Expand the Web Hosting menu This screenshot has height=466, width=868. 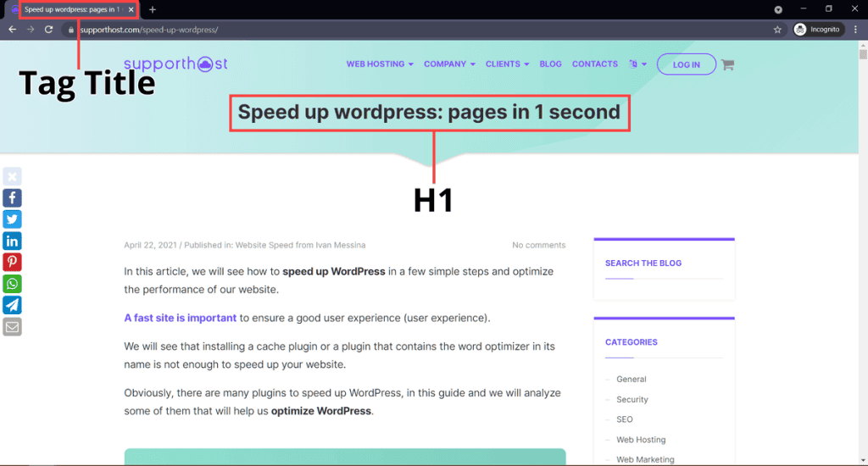coord(380,64)
